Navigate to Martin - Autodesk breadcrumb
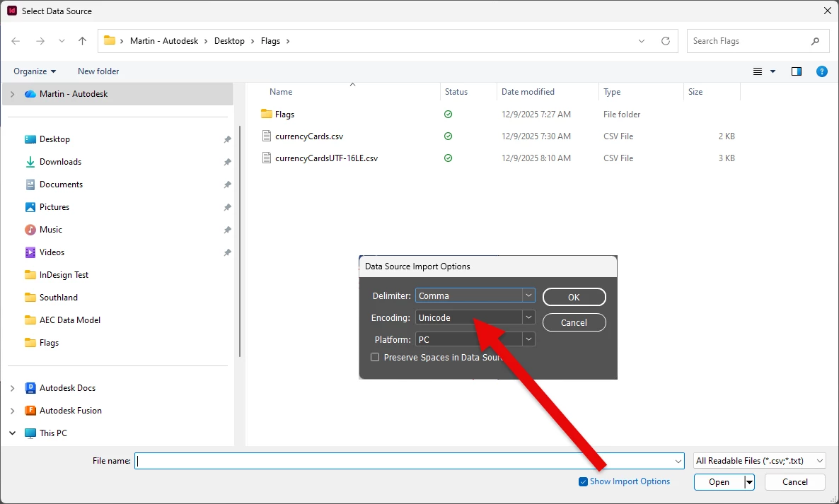The image size is (839, 504). tap(163, 41)
